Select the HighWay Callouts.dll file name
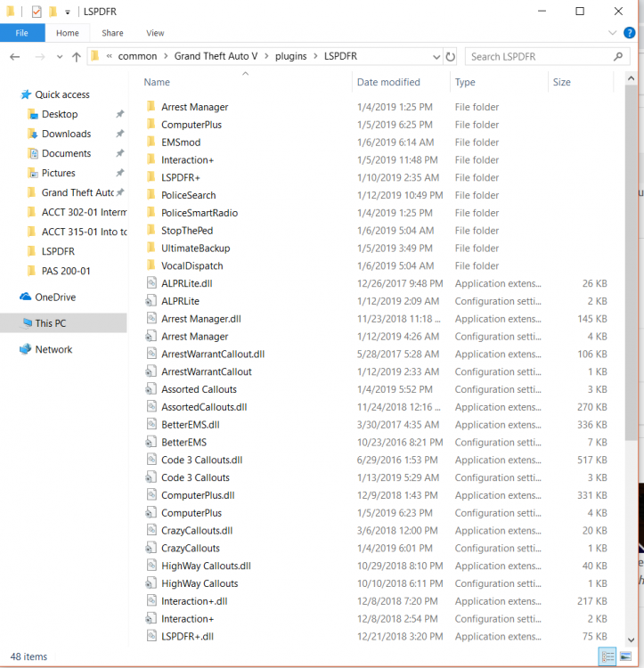644x668 pixels. pyautogui.click(x=206, y=566)
